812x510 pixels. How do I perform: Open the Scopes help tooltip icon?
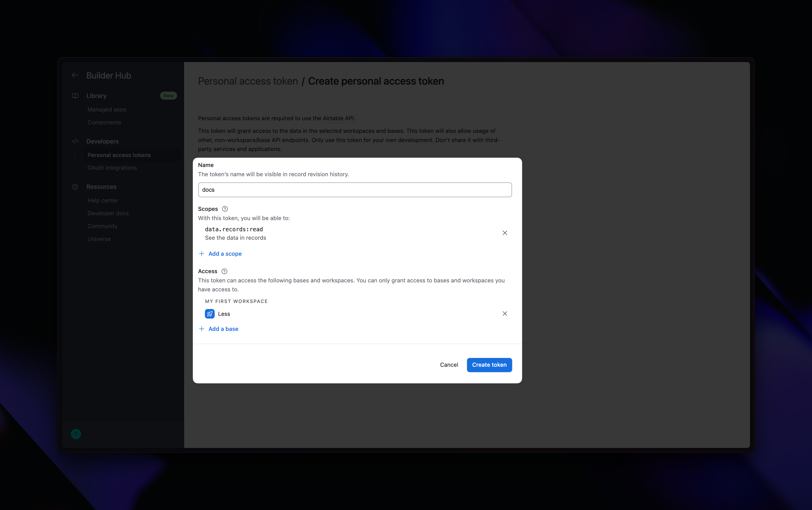(225, 209)
